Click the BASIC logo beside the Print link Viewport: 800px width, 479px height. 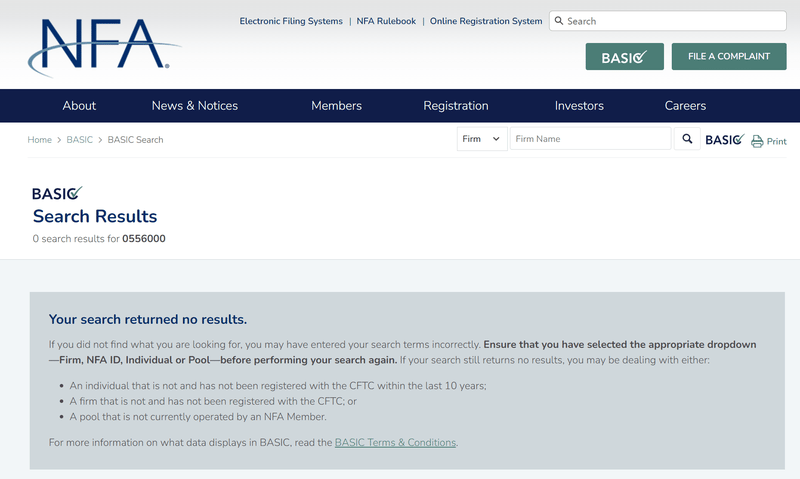tap(725, 139)
